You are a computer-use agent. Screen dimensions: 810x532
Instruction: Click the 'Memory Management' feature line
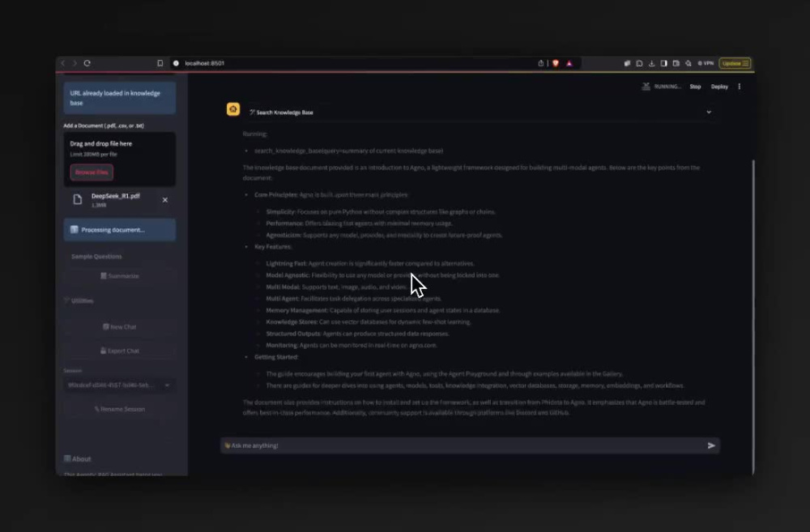[x=383, y=310]
